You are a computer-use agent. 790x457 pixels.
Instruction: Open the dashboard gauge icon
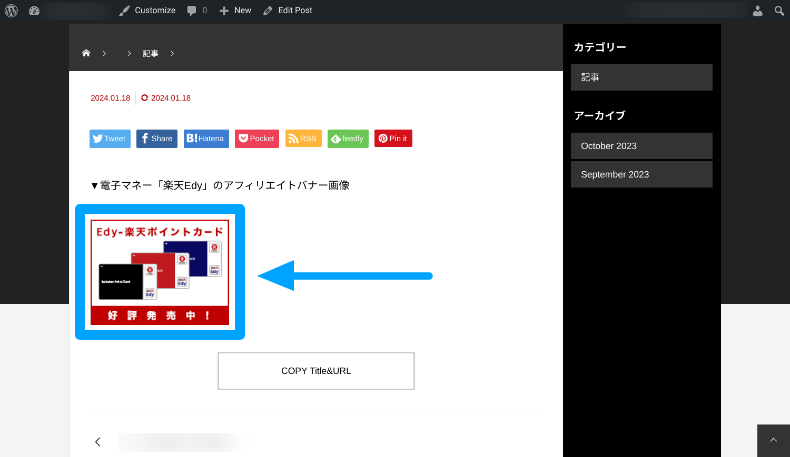click(34, 11)
